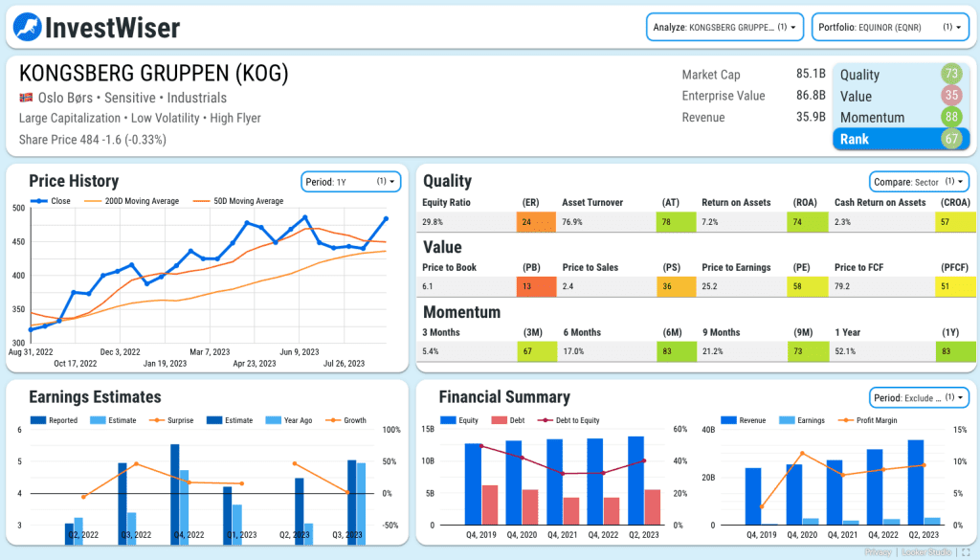
Task: Click the Momentum score badge 88
Action: 951,117
